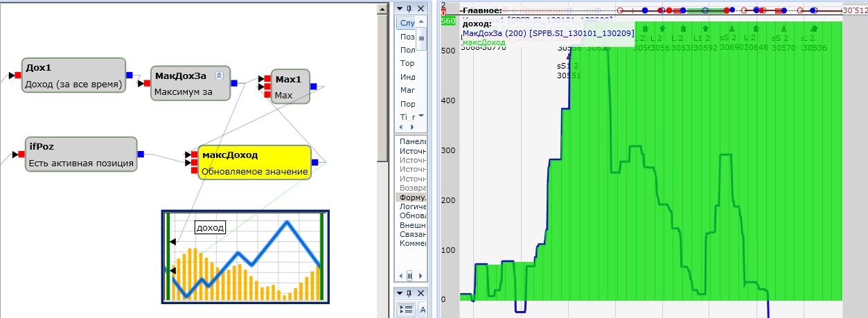Screen dimensions: 868x318
Task: Select the Возвра category row
Action: tap(412, 188)
